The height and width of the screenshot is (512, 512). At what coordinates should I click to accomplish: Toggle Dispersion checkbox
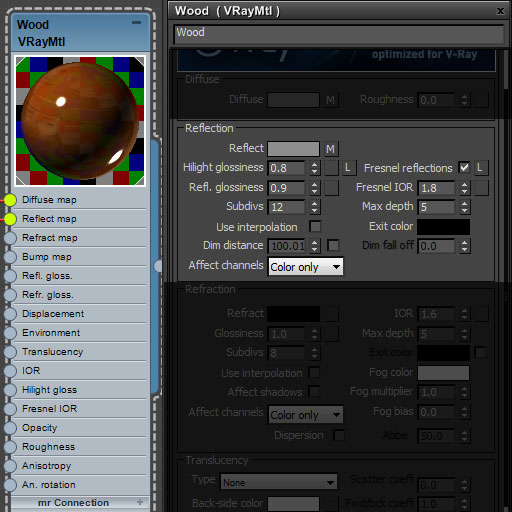(339, 435)
